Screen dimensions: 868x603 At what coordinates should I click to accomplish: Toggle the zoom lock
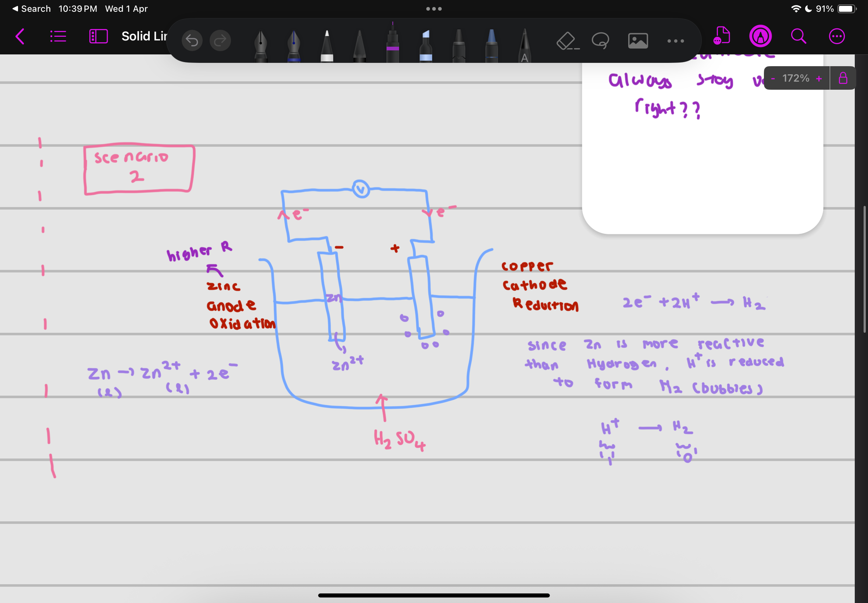point(843,78)
